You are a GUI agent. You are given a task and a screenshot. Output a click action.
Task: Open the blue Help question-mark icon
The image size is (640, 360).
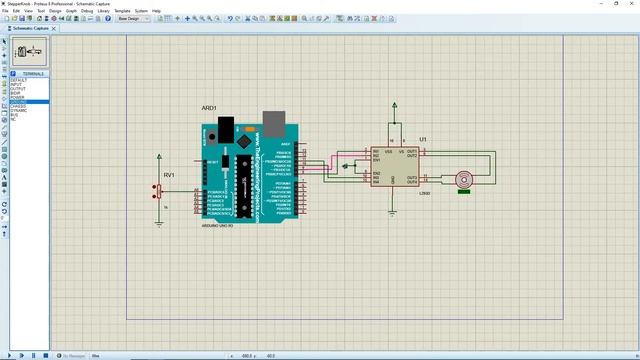tap(108, 19)
